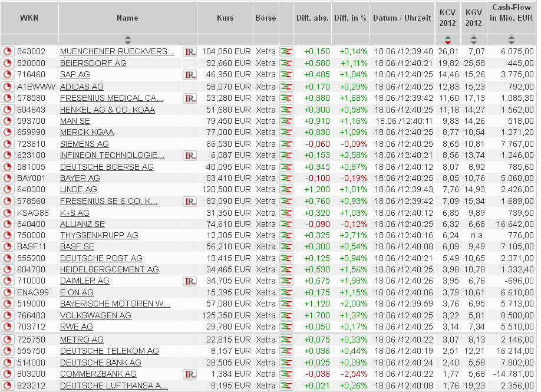Open the exchange list icon for BAYER AG
Screen dimensions: 541x392
tap(286, 179)
